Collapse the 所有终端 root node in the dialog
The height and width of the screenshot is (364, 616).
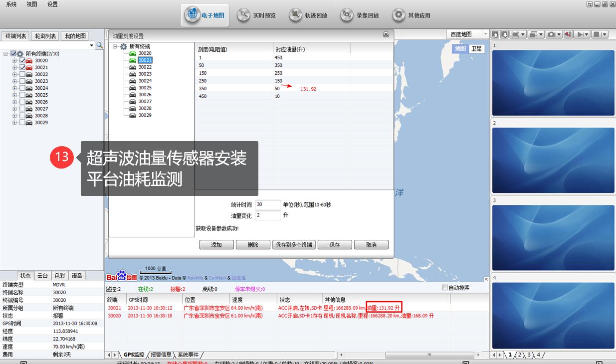pyautogui.click(x=116, y=47)
